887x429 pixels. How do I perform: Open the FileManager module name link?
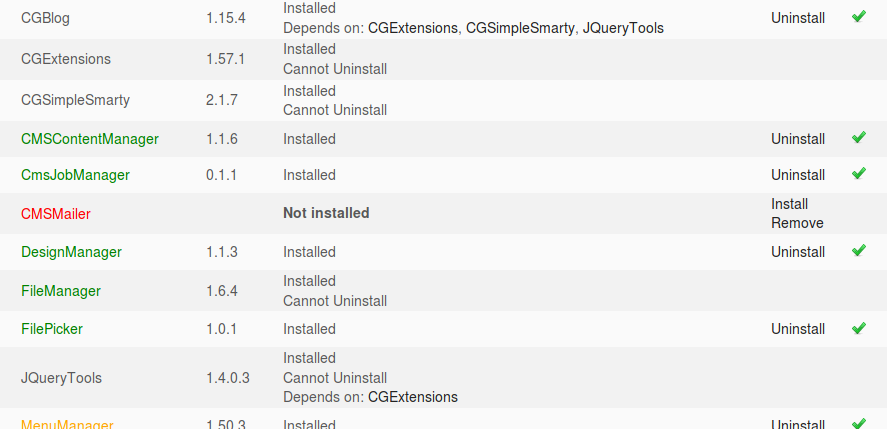tap(60, 291)
